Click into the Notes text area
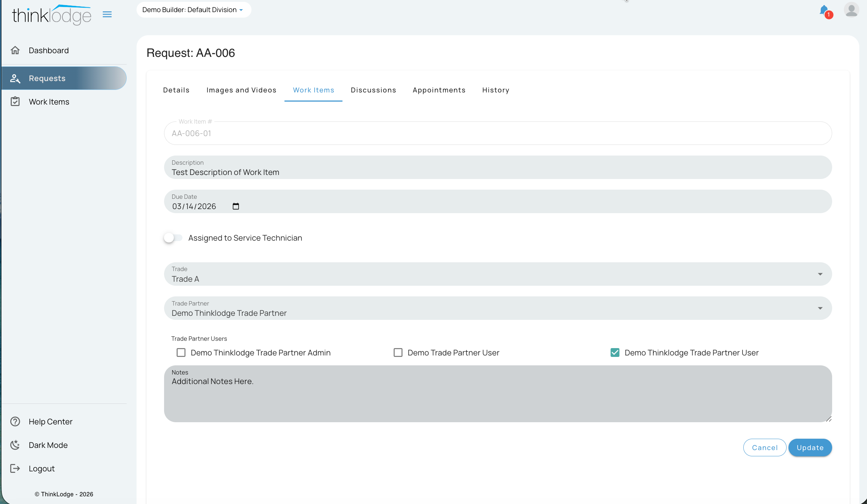Image resolution: width=867 pixels, height=504 pixels. (498, 394)
